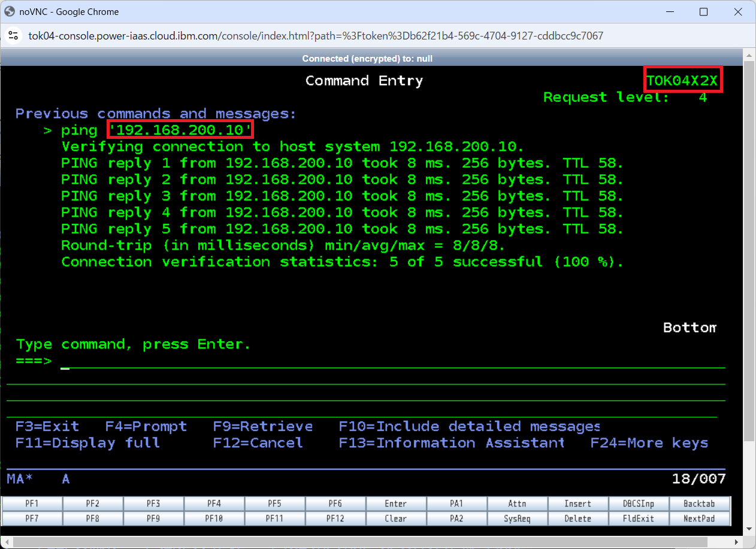756x549 pixels.
Task: Click the PF11 function key button
Action: tap(274, 518)
